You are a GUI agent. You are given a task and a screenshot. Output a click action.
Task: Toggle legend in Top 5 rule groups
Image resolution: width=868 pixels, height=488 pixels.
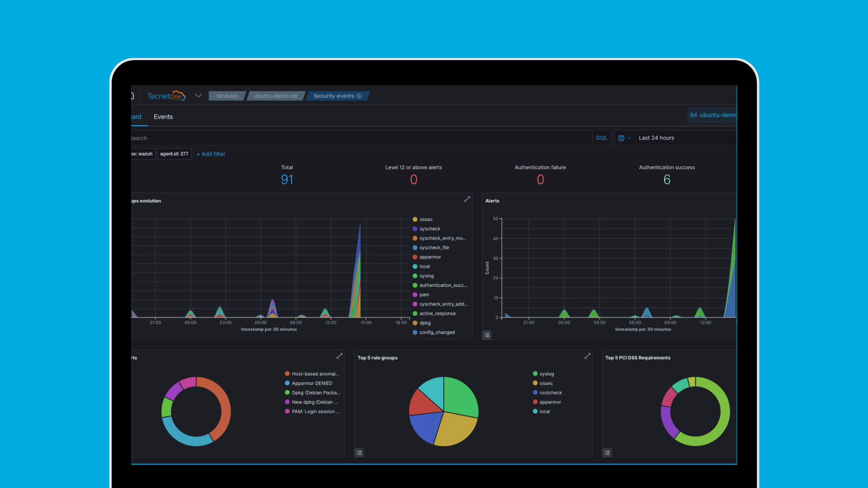pos(359,452)
